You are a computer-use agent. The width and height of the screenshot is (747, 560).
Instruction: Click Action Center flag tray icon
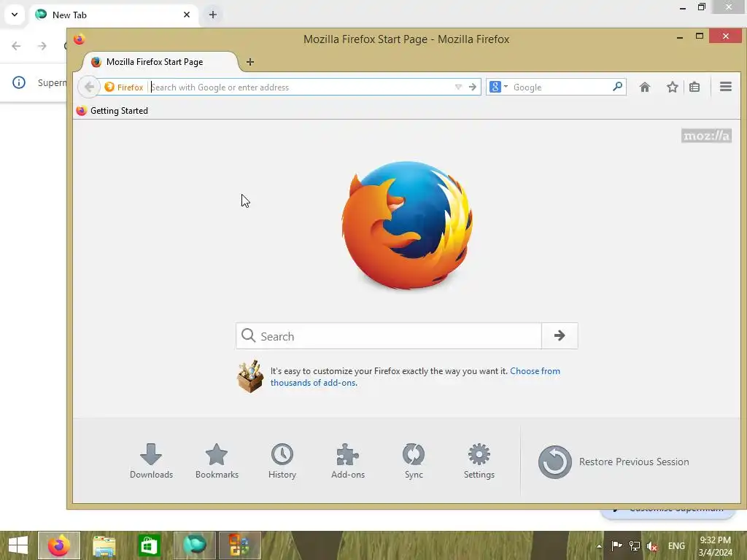pos(616,545)
